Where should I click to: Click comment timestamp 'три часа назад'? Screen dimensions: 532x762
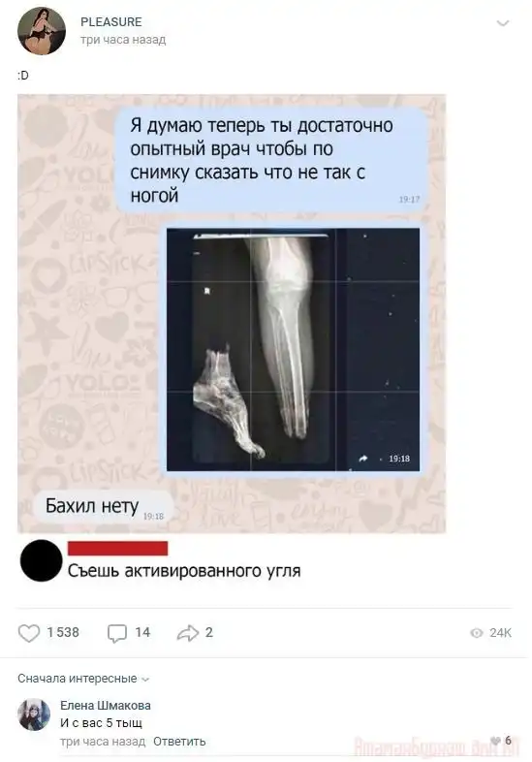[103, 742]
